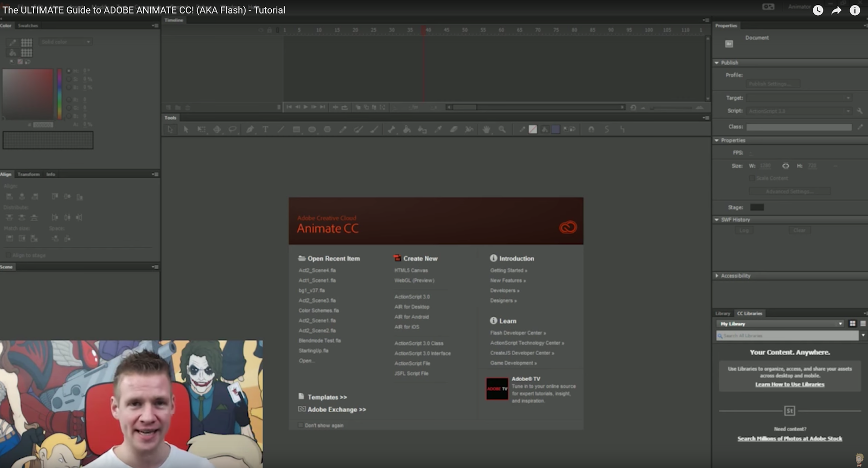Expand the Accessibility section
This screenshot has width=868, height=468.
pos(717,276)
